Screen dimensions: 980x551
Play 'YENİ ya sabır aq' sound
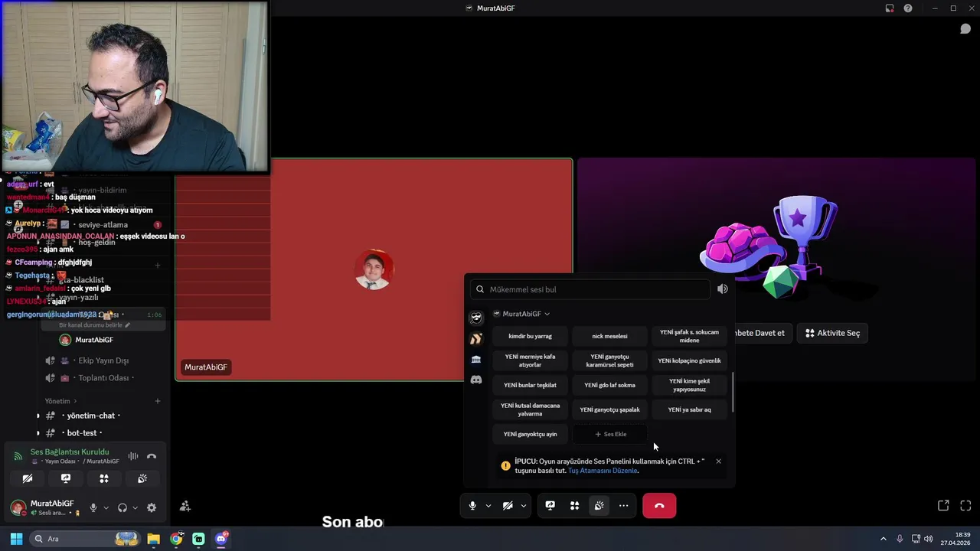pyautogui.click(x=689, y=409)
